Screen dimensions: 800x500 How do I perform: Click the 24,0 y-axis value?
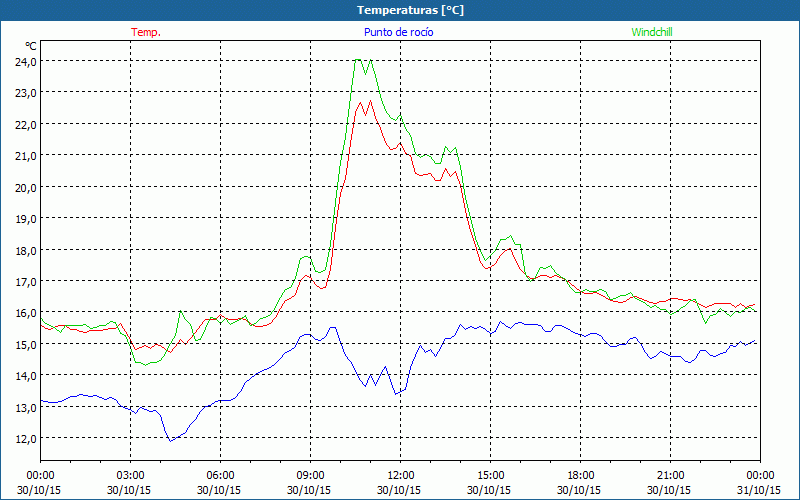tap(27, 62)
